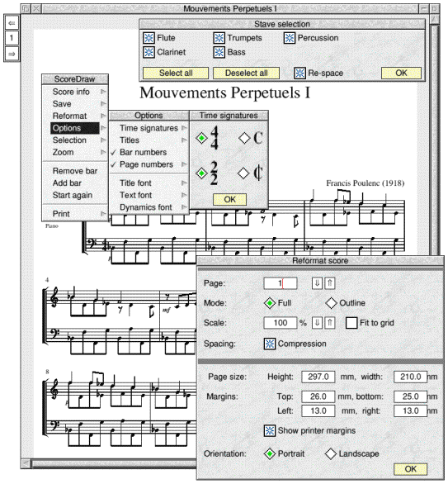Open Text font submenu
Viewport: 448px width, 484px height.
149,195
